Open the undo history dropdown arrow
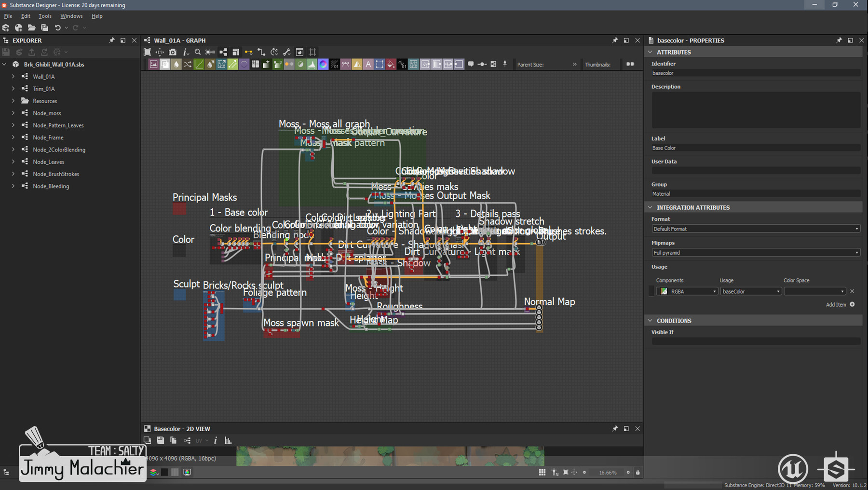 [x=67, y=28]
